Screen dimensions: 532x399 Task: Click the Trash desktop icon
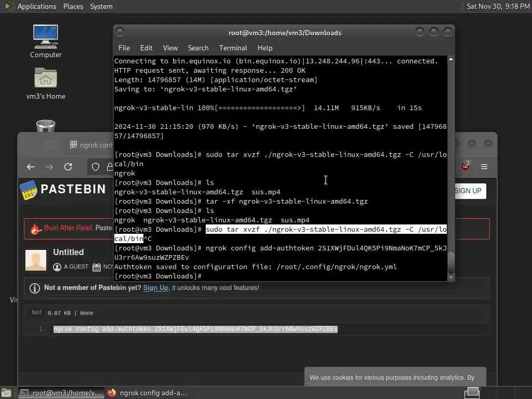(46, 126)
